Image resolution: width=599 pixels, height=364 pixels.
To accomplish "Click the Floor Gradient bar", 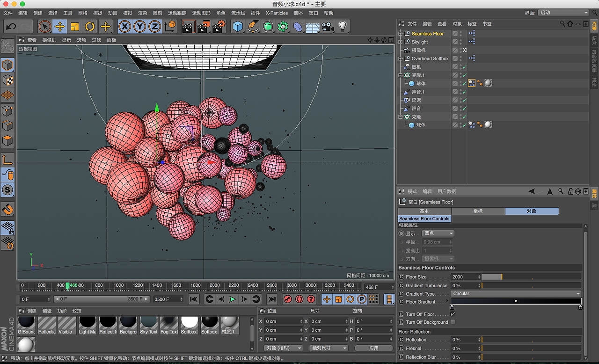I will (x=516, y=302).
